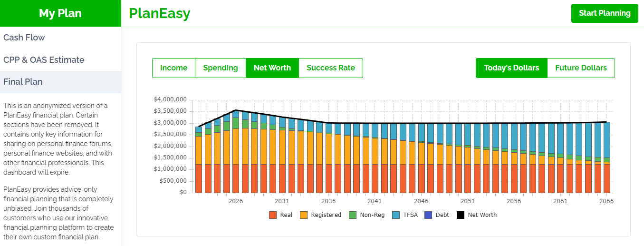Click the advice-only financial planning paragraph
The height and width of the screenshot is (246, 644).
(58, 213)
